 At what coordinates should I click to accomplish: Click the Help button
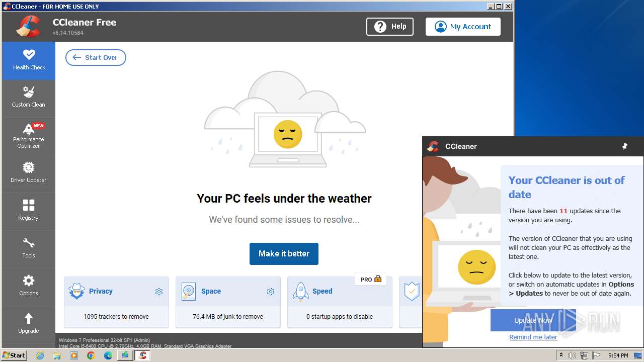click(x=390, y=27)
